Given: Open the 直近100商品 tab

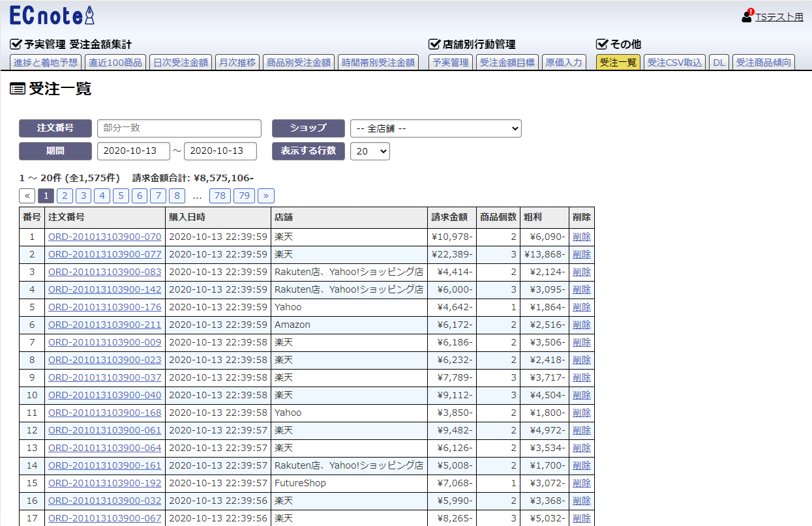Looking at the screenshot, I should point(115,63).
